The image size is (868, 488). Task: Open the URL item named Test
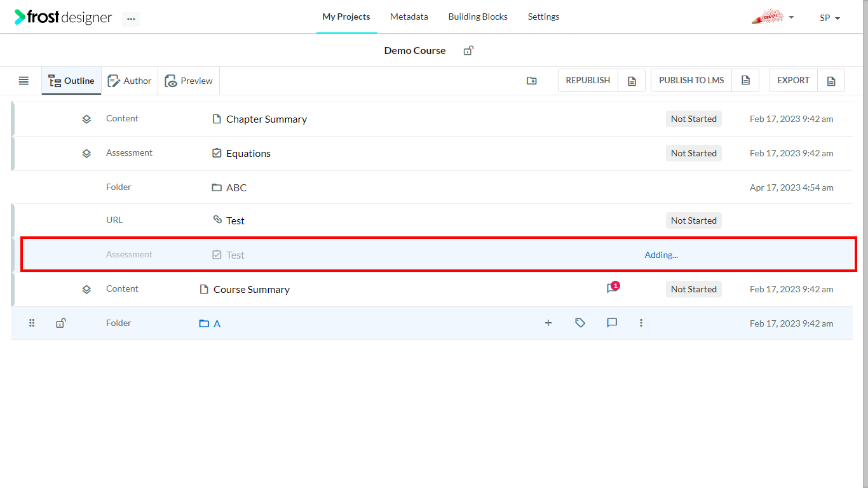[235, 221]
